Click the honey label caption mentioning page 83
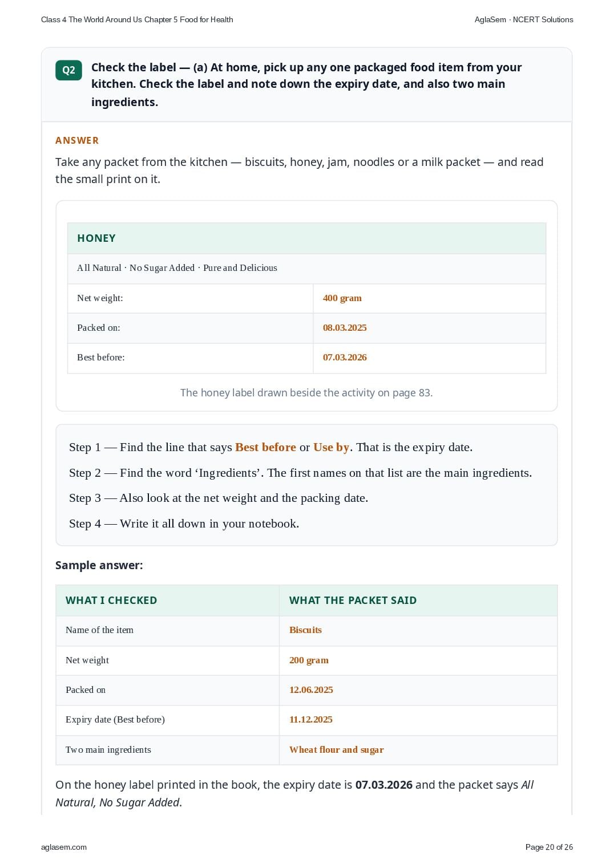Screen dimensions: 614x868 [x=306, y=393]
